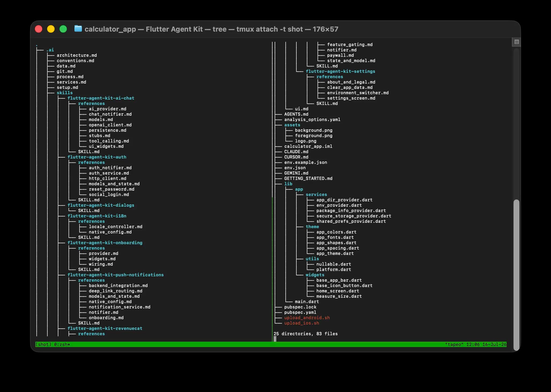Click openai_client.md file name
This screenshot has height=392, width=551.
(110, 125)
